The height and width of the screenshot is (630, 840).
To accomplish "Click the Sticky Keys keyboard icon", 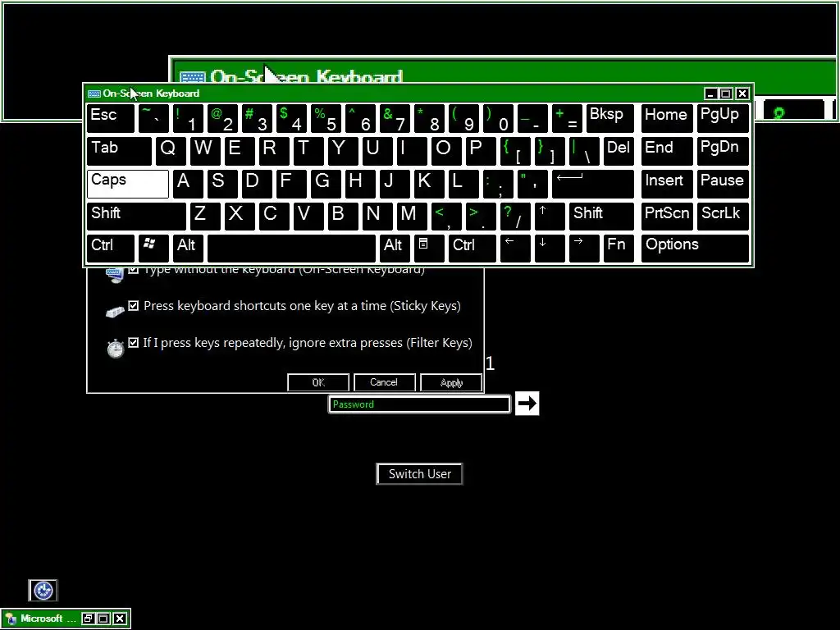I will click(x=115, y=311).
